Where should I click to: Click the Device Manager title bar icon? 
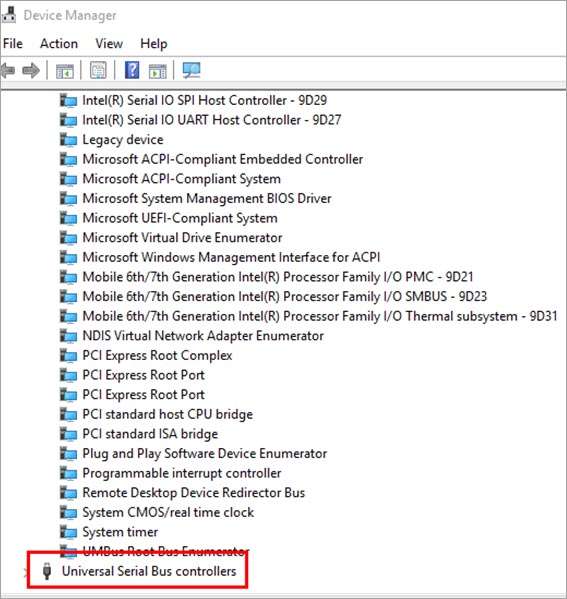coord(9,15)
